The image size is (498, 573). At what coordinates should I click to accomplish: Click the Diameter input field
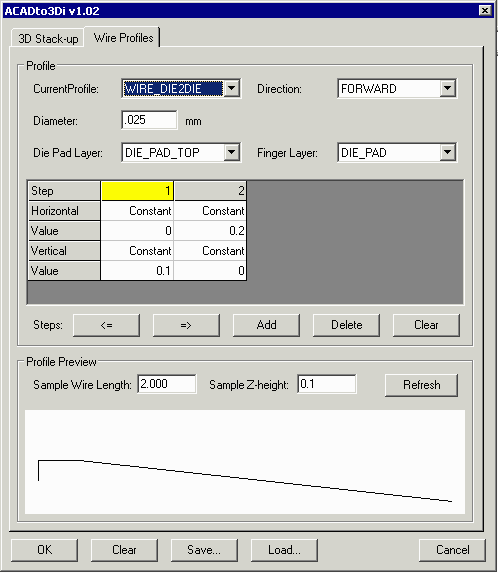[x=149, y=120]
